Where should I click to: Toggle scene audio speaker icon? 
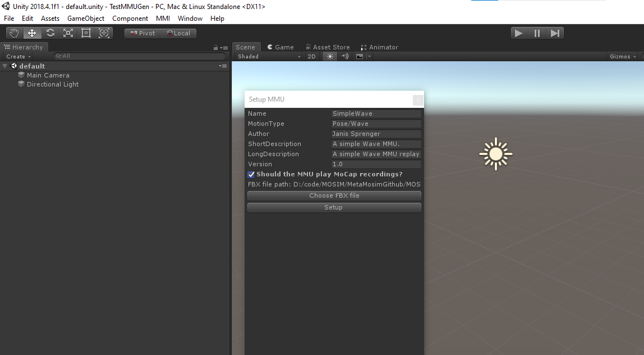[x=344, y=56]
